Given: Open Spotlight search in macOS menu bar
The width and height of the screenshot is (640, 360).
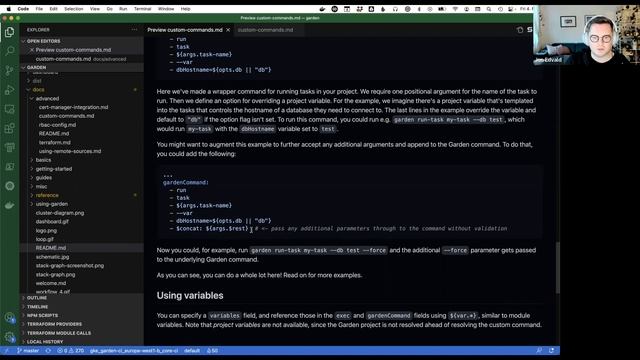Looking at the screenshot, I should click(489, 9).
